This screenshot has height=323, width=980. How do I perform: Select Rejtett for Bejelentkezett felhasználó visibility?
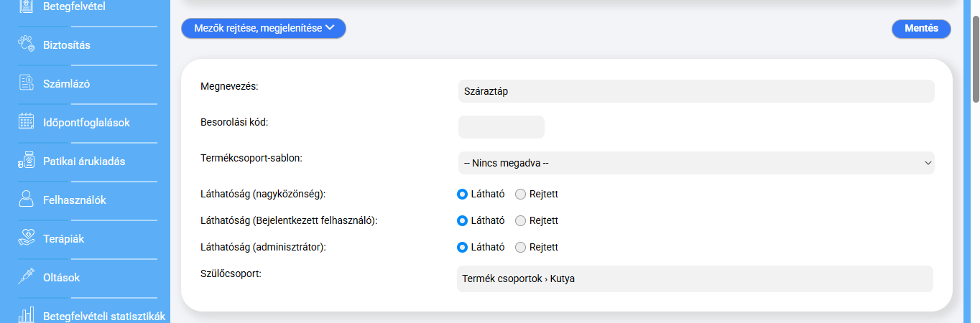click(x=521, y=221)
